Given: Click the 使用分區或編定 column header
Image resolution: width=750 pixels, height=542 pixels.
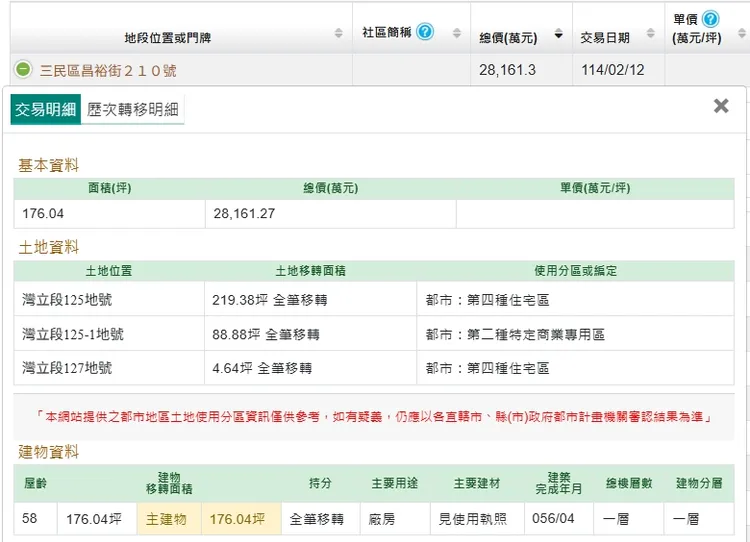Looking at the screenshot, I should click(x=575, y=271).
